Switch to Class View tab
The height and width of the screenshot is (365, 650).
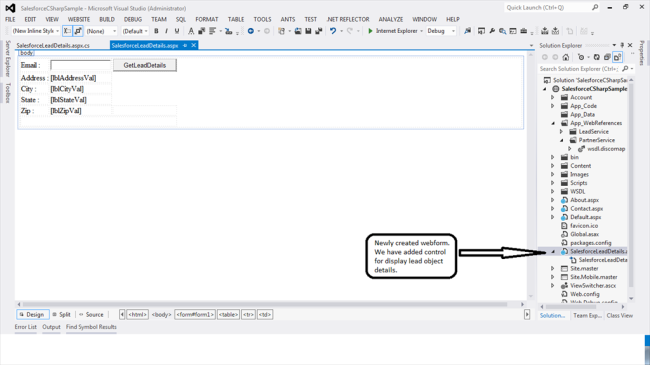coord(620,316)
